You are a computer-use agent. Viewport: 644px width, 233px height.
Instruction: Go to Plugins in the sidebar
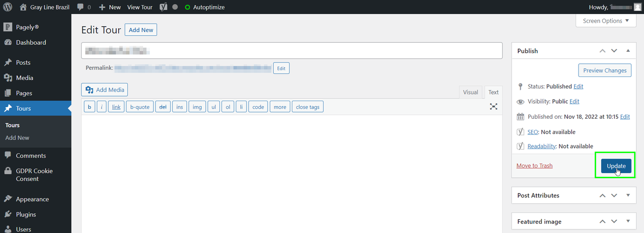pyautogui.click(x=26, y=214)
